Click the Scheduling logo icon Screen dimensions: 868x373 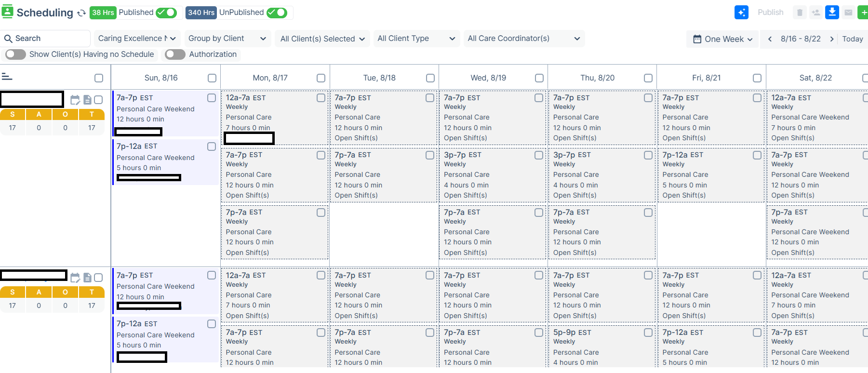(7, 12)
